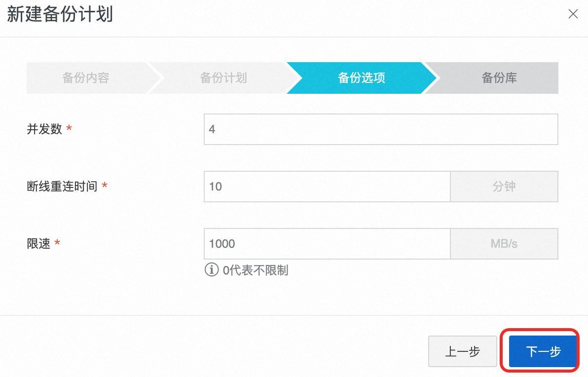
Task: Click the red asterisk next to 限速
Action: coord(57,243)
